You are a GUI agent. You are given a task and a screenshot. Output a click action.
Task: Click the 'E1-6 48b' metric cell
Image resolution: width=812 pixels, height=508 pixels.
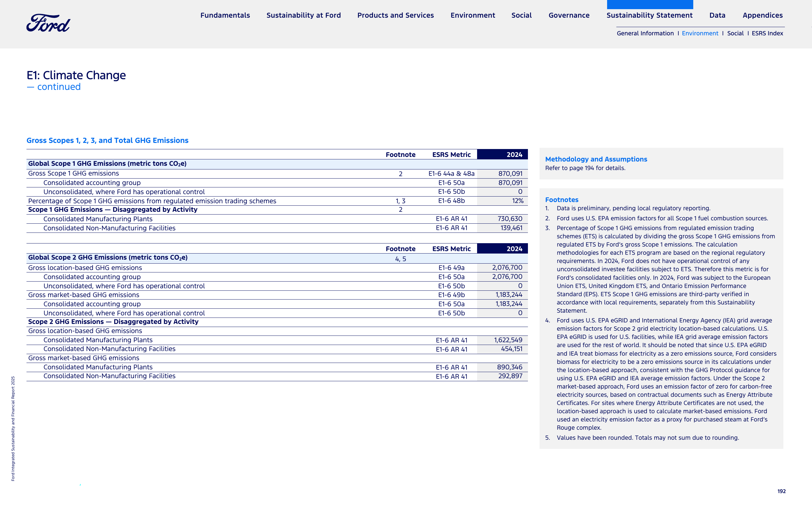[x=452, y=201]
